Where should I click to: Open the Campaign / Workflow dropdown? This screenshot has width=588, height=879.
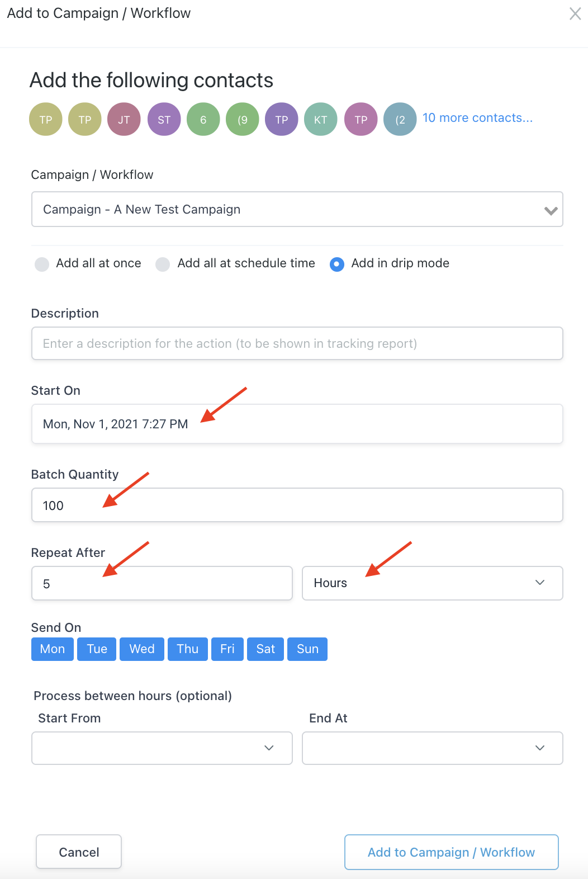coord(297,209)
